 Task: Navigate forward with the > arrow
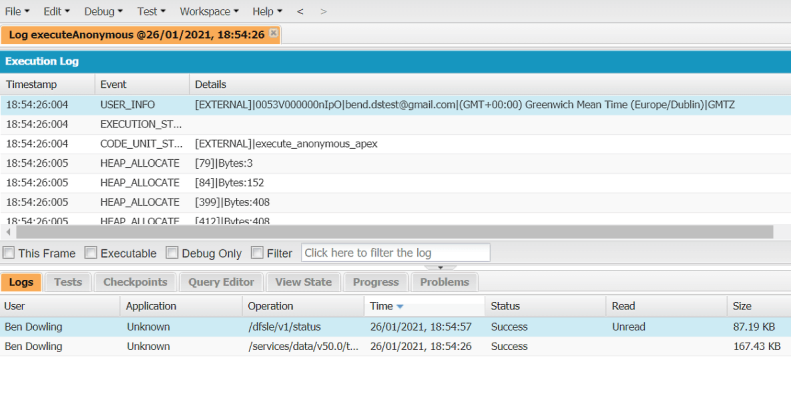pyautogui.click(x=323, y=11)
